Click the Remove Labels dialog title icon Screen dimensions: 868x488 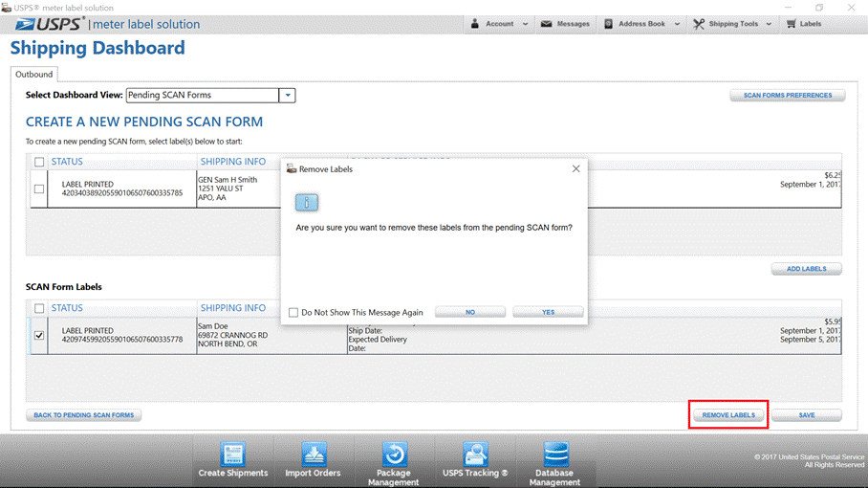tap(292, 169)
